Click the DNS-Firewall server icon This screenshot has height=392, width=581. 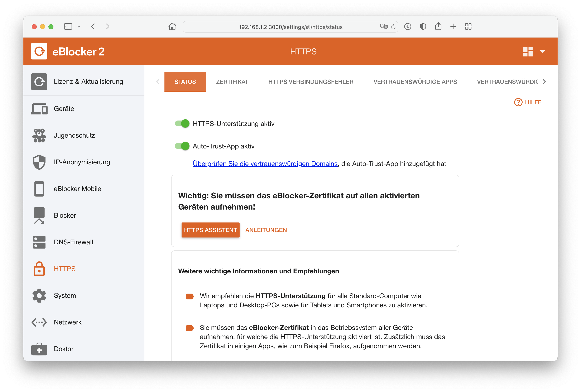point(39,242)
